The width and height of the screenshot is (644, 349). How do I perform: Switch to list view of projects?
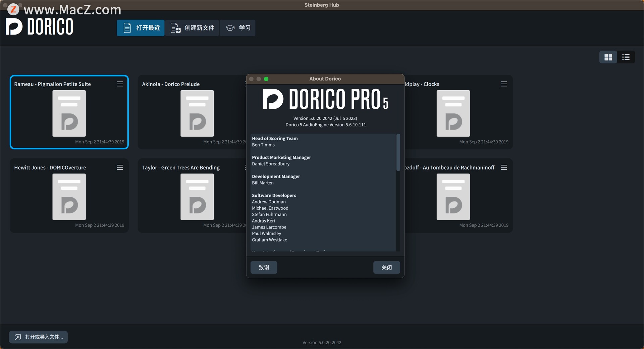[626, 57]
